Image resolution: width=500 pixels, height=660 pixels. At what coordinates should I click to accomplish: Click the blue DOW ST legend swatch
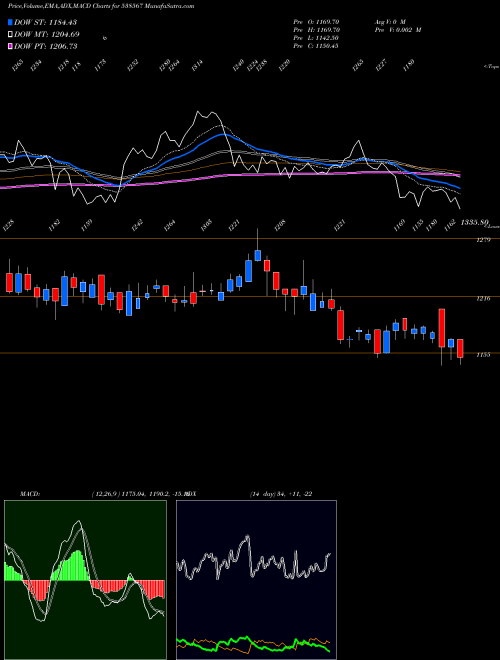point(11,22)
